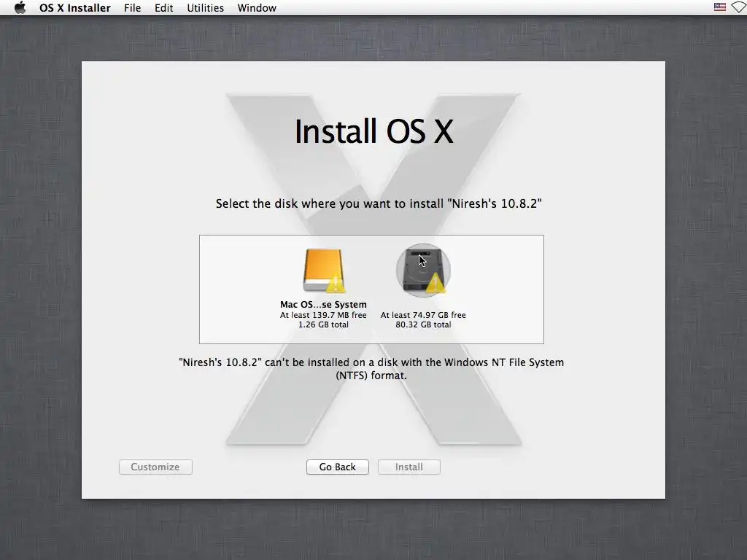Screen dimensions: 747x560
Task: Click the "Select the disk" instruction text
Action: (x=379, y=204)
